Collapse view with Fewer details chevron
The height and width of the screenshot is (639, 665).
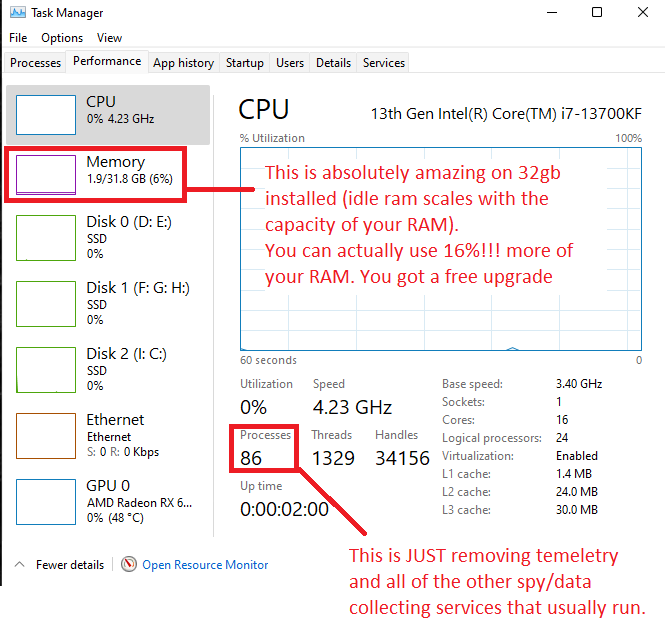20,565
